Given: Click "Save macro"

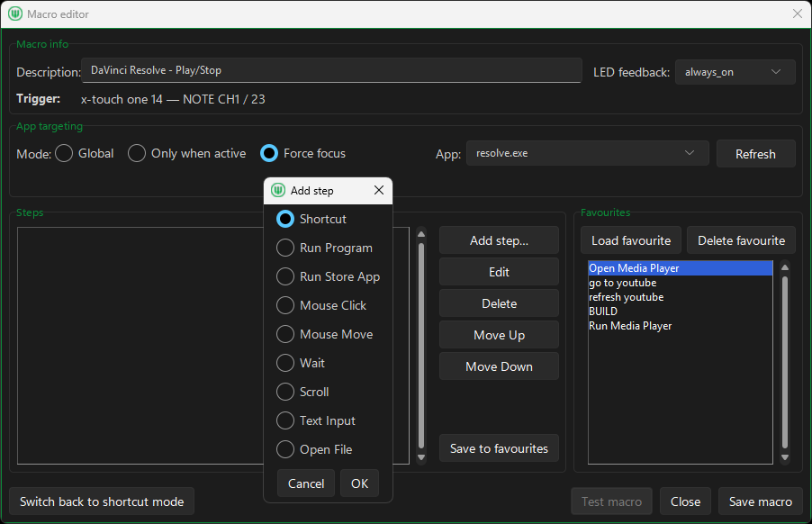Looking at the screenshot, I should [x=760, y=501].
